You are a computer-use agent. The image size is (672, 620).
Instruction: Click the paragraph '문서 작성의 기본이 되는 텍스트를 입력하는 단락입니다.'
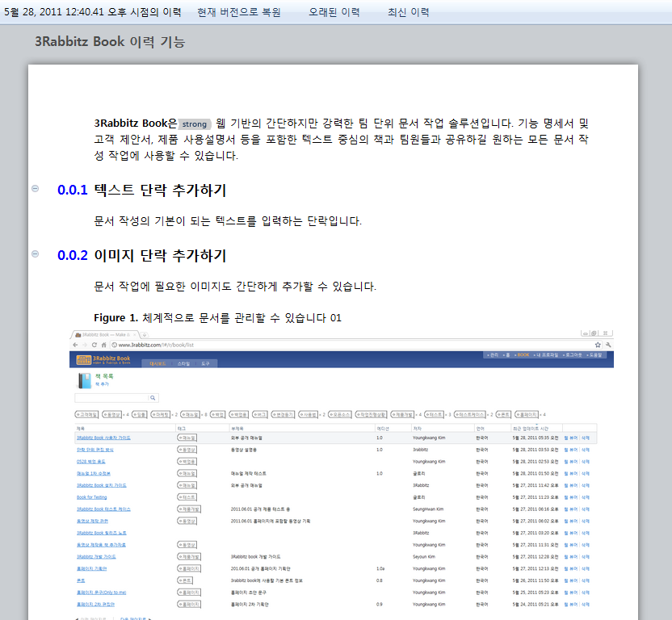228,221
